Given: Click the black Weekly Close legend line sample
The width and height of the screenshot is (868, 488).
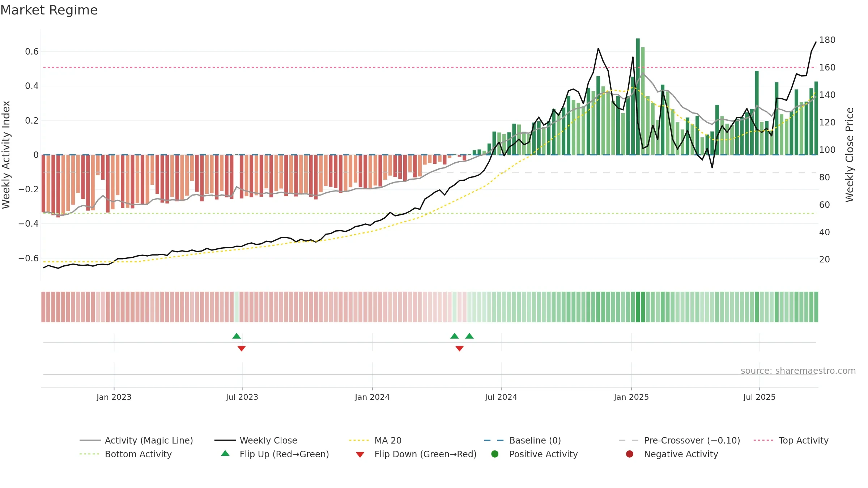Looking at the screenshot, I should point(225,440).
